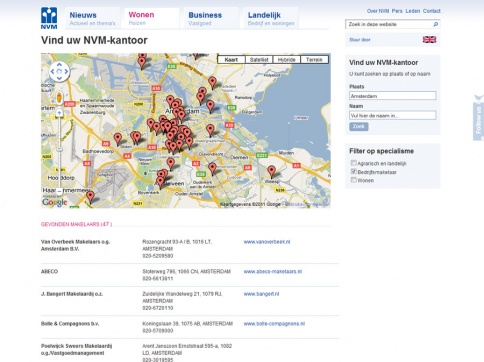Click the map zoom slider track
Screen dimensions: 484x362
[59, 152]
